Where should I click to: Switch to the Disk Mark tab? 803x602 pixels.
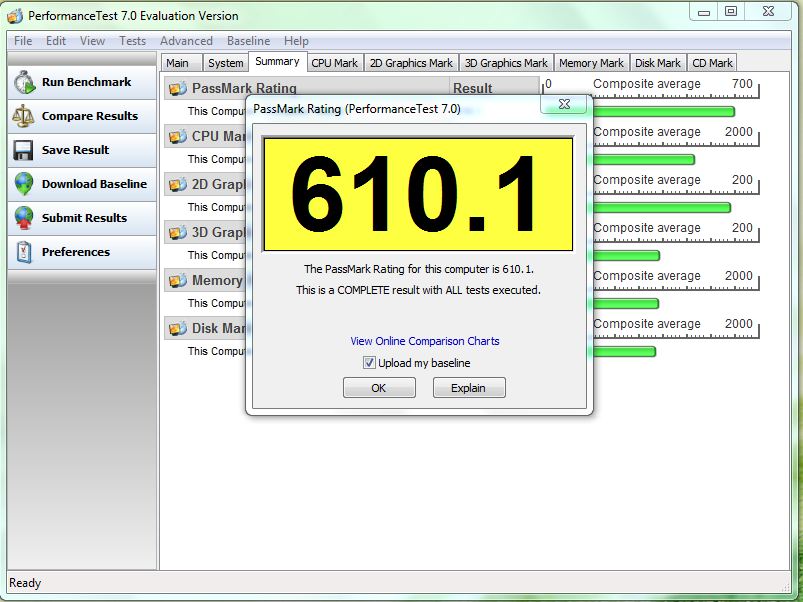pyautogui.click(x=658, y=63)
